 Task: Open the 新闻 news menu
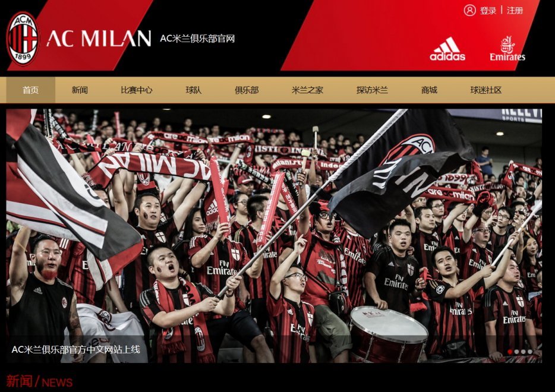pyautogui.click(x=80, y=90)
